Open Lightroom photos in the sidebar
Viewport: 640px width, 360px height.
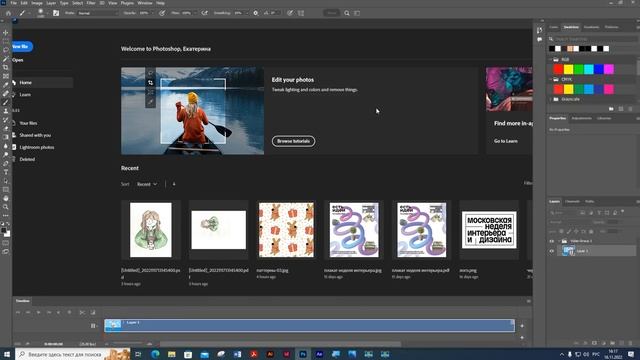tap(37, 147)
